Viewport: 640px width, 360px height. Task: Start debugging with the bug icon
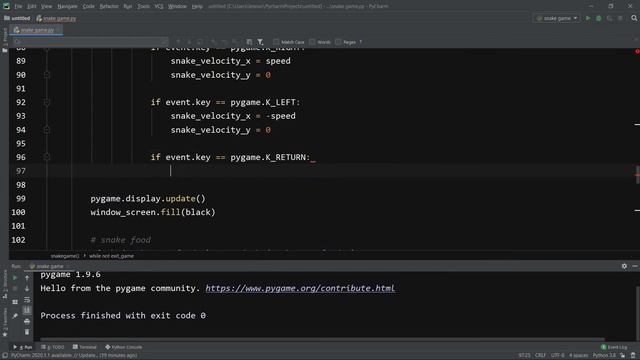click(x=598, y=18)
